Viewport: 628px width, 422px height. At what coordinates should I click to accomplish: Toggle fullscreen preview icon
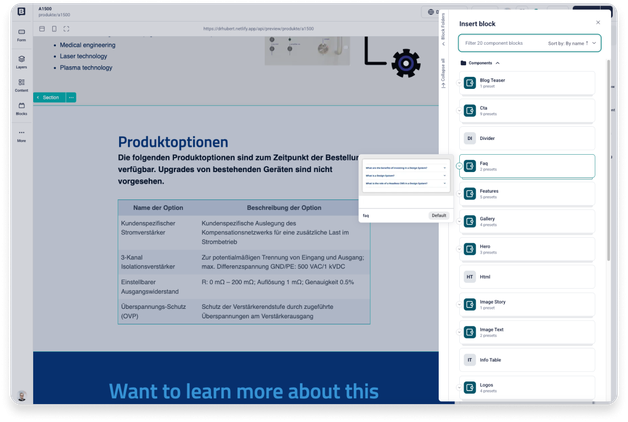66,29
